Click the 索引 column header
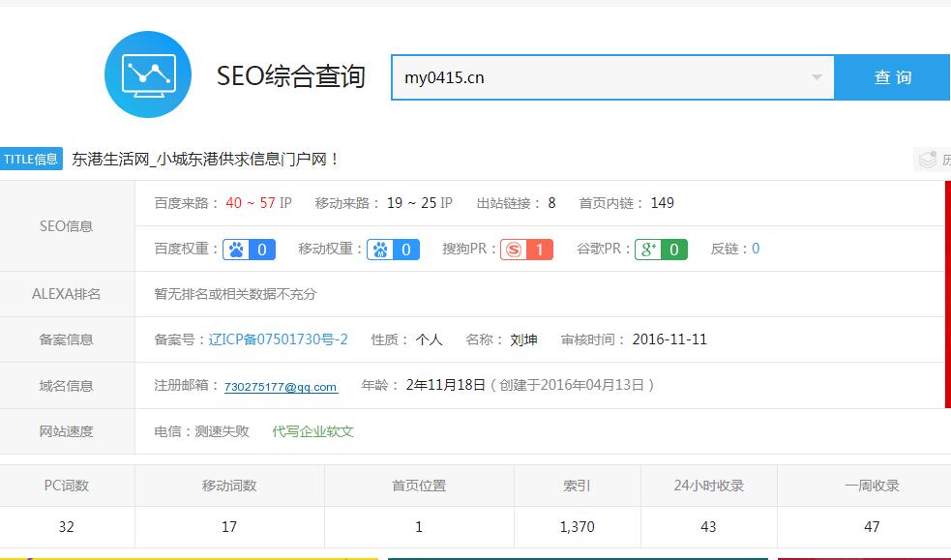Viewport: 951px width, 560px height. 577,486
